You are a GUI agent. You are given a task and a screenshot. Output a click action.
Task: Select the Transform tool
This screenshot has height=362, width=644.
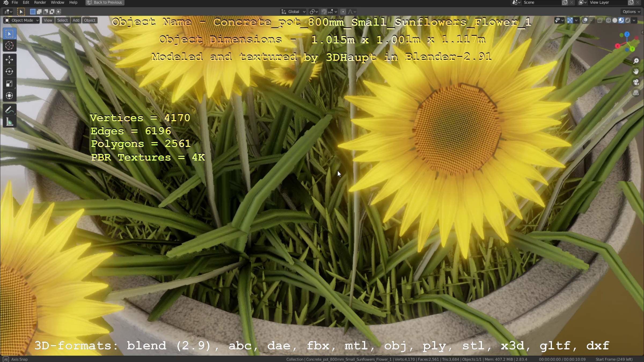point(9,96)
